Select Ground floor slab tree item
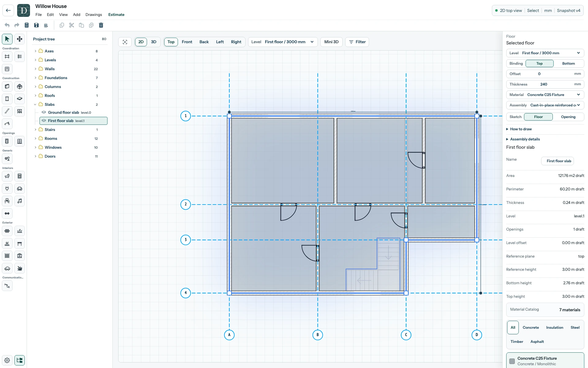This screenshot has height=368, width=588. (73, 113)
